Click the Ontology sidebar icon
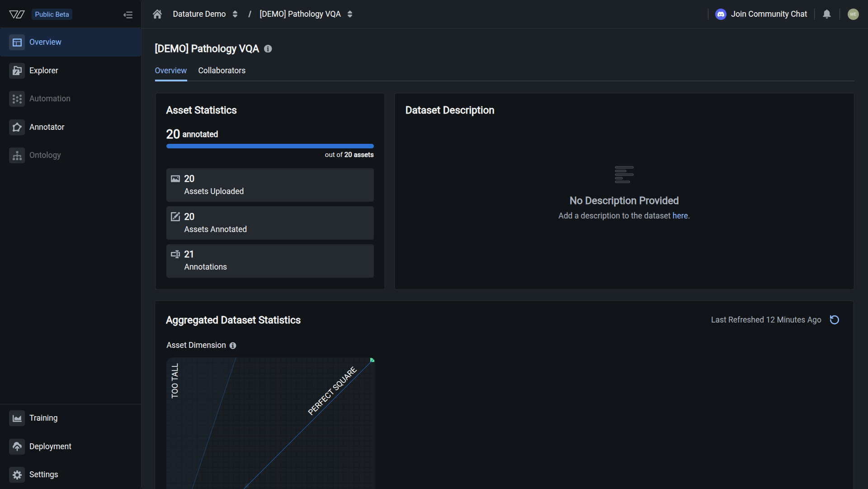 (x=17, y=155)
